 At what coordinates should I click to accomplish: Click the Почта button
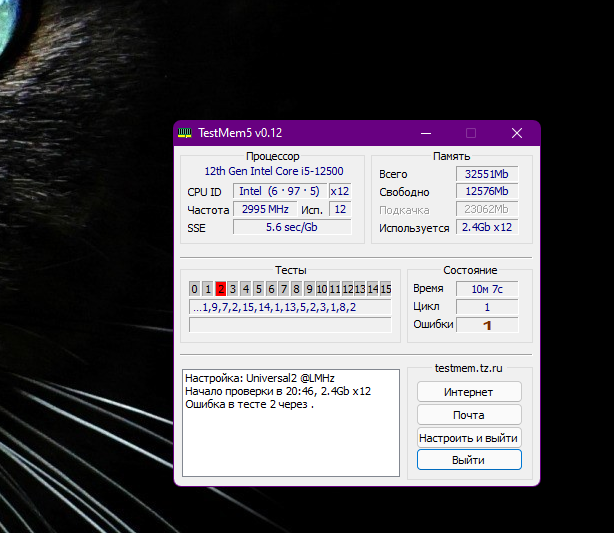pos(469,415)
